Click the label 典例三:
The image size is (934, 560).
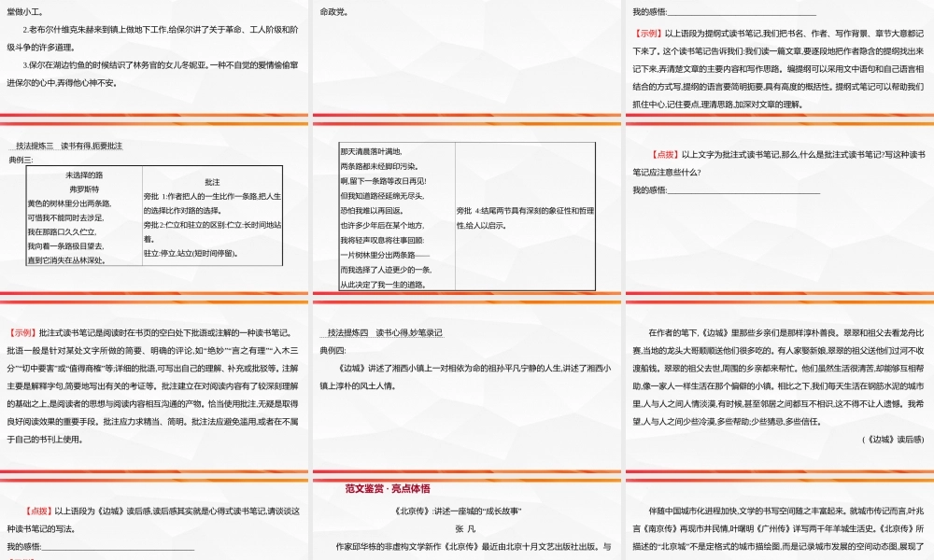point(21,161)
